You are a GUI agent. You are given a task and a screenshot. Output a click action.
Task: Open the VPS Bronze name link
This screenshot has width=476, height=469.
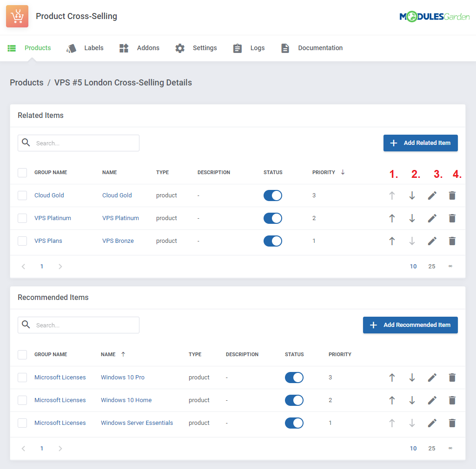pos(118,241)
